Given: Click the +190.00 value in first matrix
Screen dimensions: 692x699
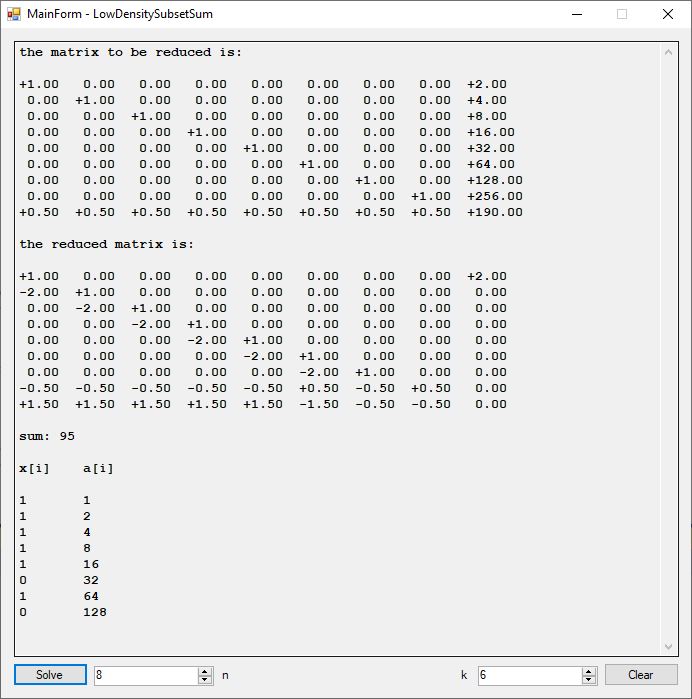Looking at the screenshot, I should coord(495,212).
